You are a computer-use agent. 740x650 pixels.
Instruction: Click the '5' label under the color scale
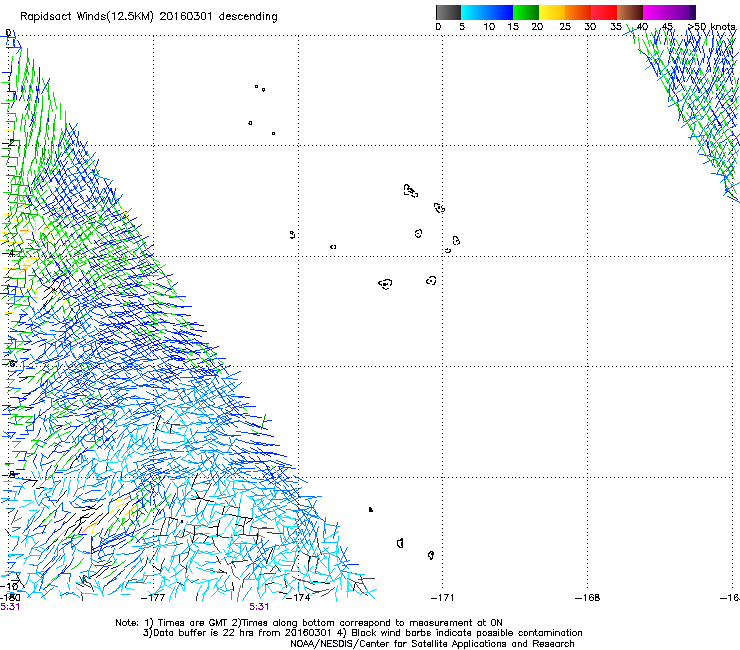[x=462, y=26]
